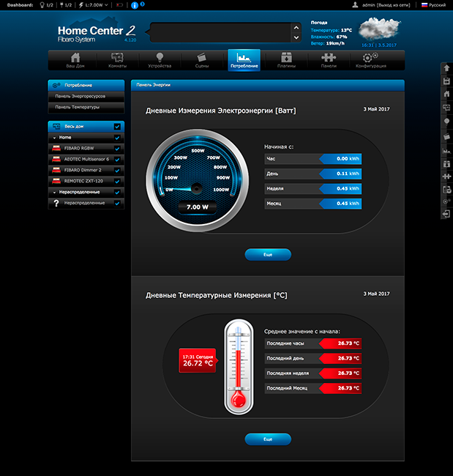Screen dimensions: 453x476
Task: Toggle the Нераспределенные section header checkbox
Action: [117, 193]
